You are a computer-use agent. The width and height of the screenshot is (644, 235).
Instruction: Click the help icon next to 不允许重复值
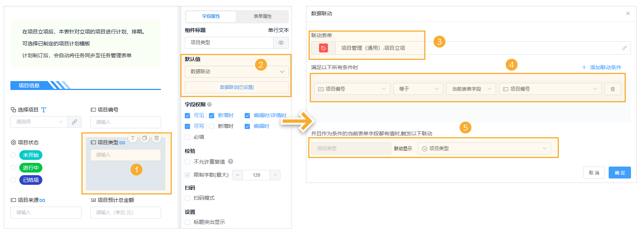[231, 161]
